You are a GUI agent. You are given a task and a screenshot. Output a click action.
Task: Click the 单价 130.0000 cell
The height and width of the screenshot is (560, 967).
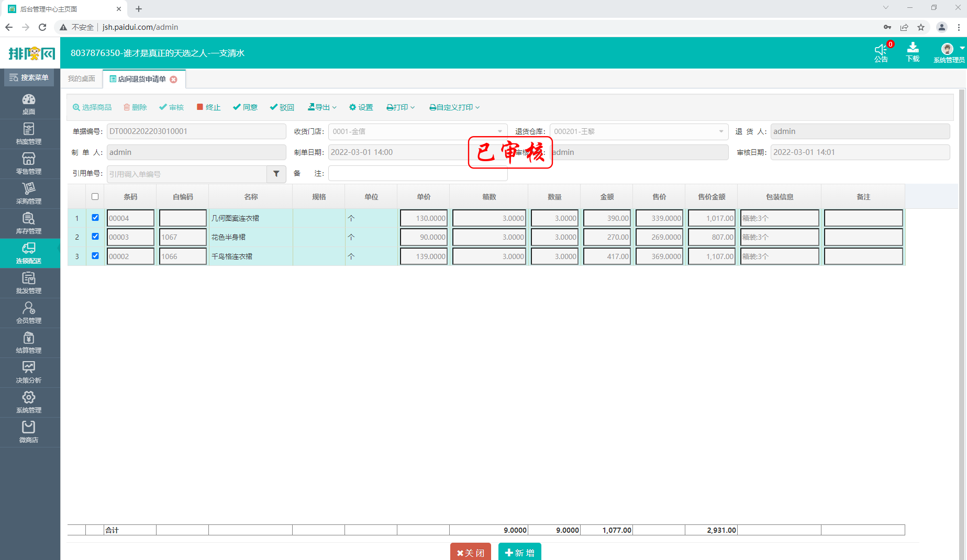[x=424, y=218]
